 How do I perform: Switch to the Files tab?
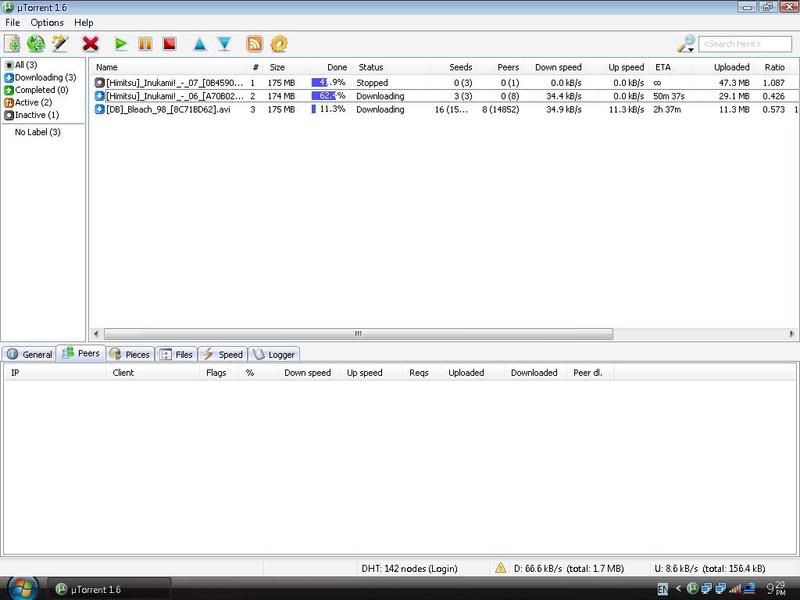click(176, 354)
